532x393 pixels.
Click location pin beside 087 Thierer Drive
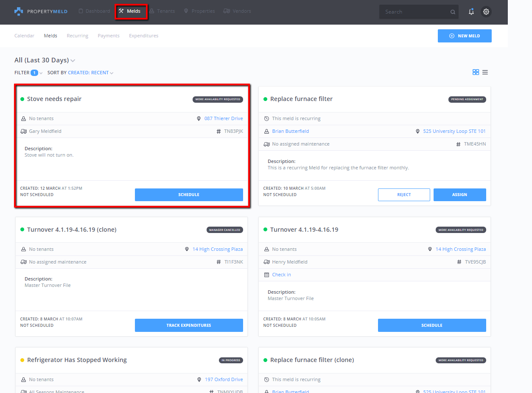click(x=199, y=119)
